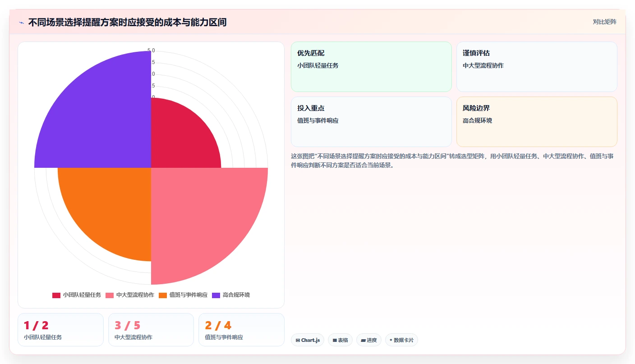This screenshot has height=364, width=635.
Task: Open the 风险边界 card
Action: (x=537, y=122)
